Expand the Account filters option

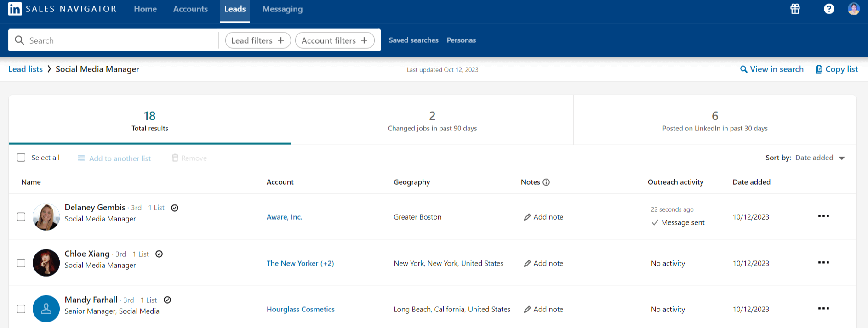[x=334, y=40]
